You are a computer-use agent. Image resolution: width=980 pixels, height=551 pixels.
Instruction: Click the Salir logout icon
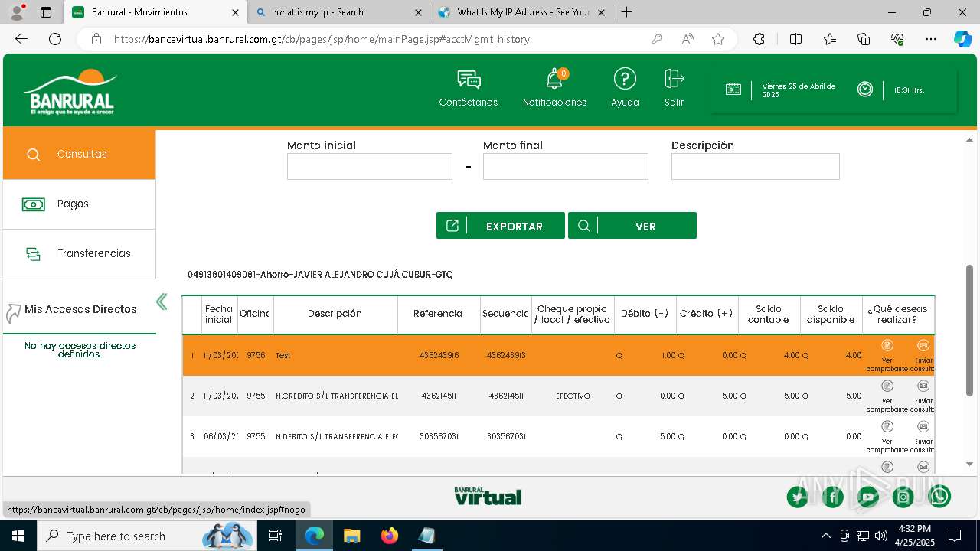point(674,79)
